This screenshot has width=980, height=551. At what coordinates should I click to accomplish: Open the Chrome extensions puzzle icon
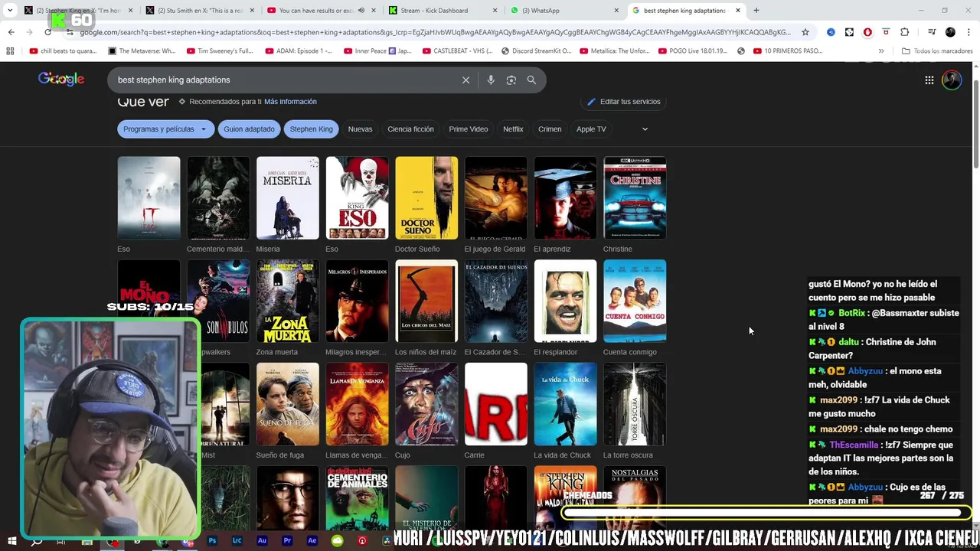click(905, 32)
